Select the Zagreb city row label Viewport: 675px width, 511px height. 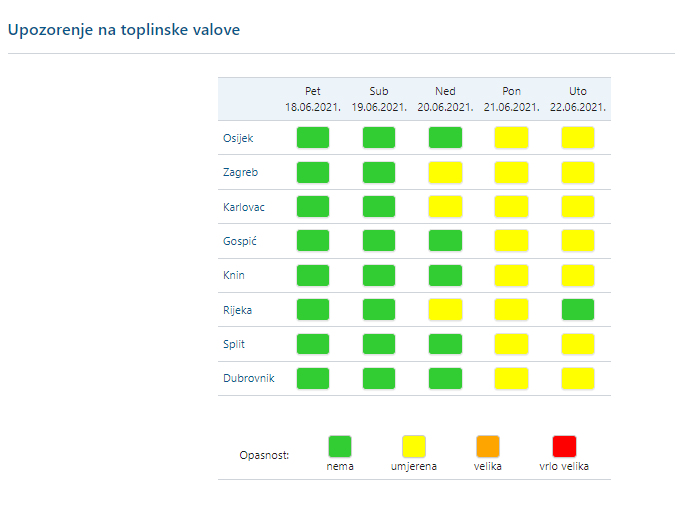(240, 172)
